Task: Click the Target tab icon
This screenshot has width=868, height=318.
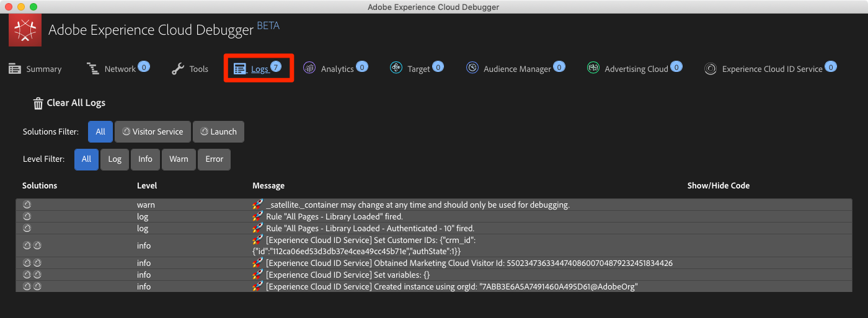Action: click(396, 68)
